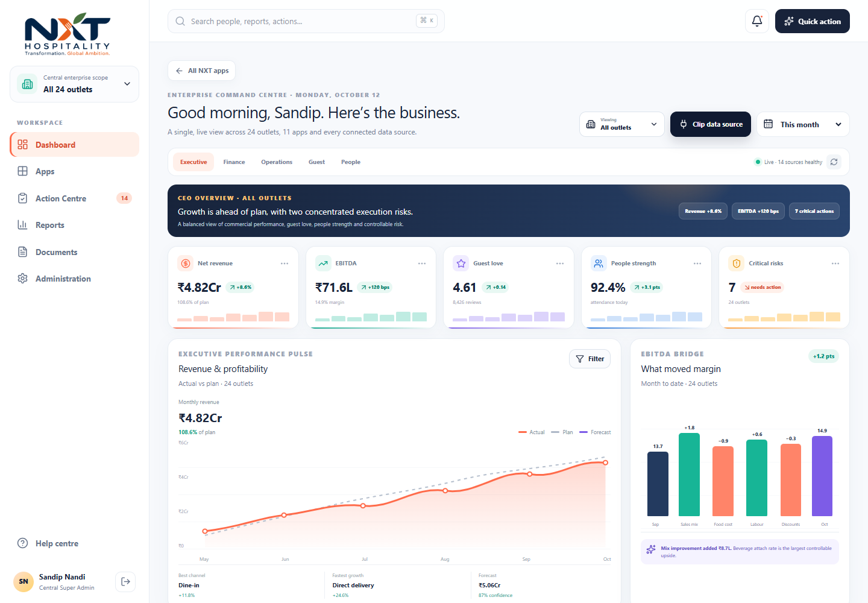Click the NXT Hospitality logo
Screen dimensions: 868x603
point(68,34)
